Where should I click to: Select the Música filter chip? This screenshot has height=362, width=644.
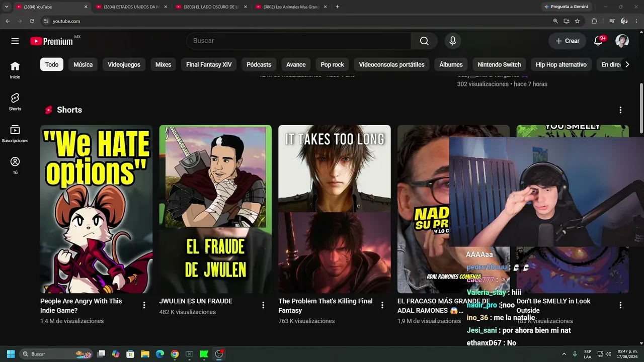(83, 64)
